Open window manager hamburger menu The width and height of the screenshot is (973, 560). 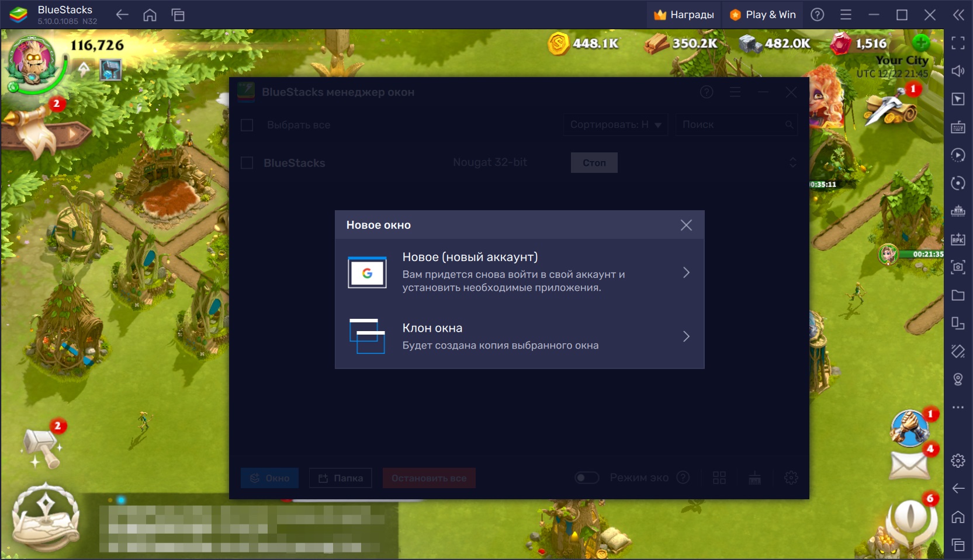(735, 92)
